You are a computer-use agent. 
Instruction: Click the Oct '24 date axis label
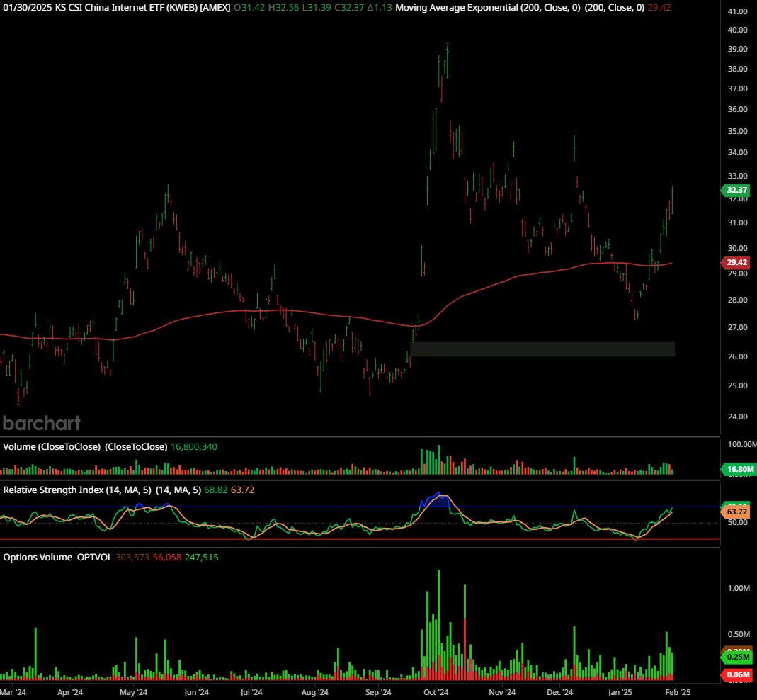tap(436, 691)
